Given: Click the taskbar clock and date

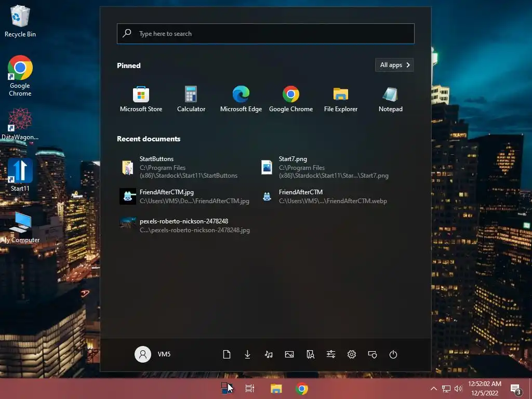Looking at the screenshot, I should 485,388.
